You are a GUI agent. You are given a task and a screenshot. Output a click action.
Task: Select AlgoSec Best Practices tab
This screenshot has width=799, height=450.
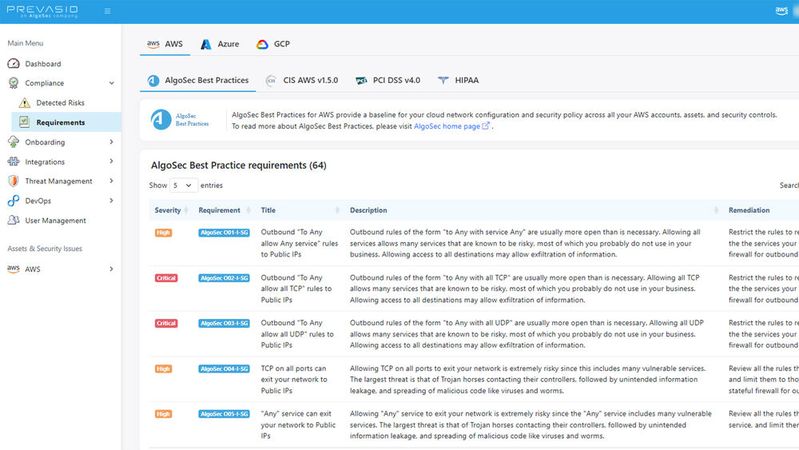(x=198, y=80)
